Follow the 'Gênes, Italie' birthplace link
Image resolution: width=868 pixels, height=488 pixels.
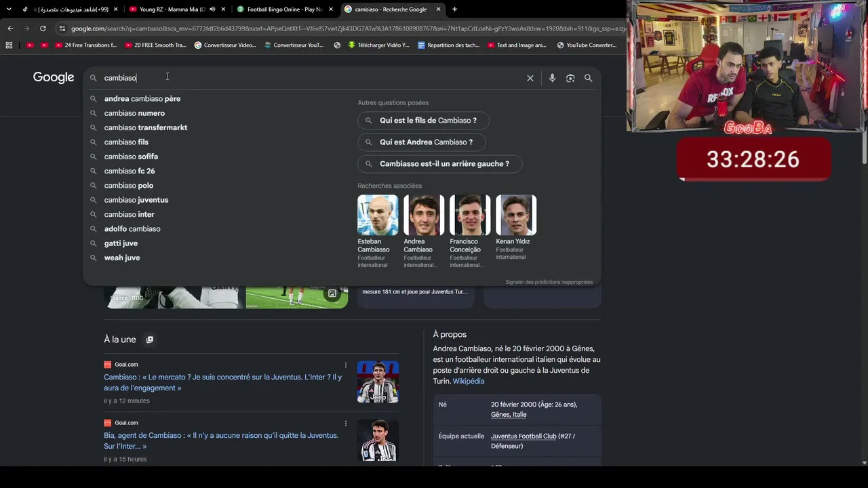(509, 414)
